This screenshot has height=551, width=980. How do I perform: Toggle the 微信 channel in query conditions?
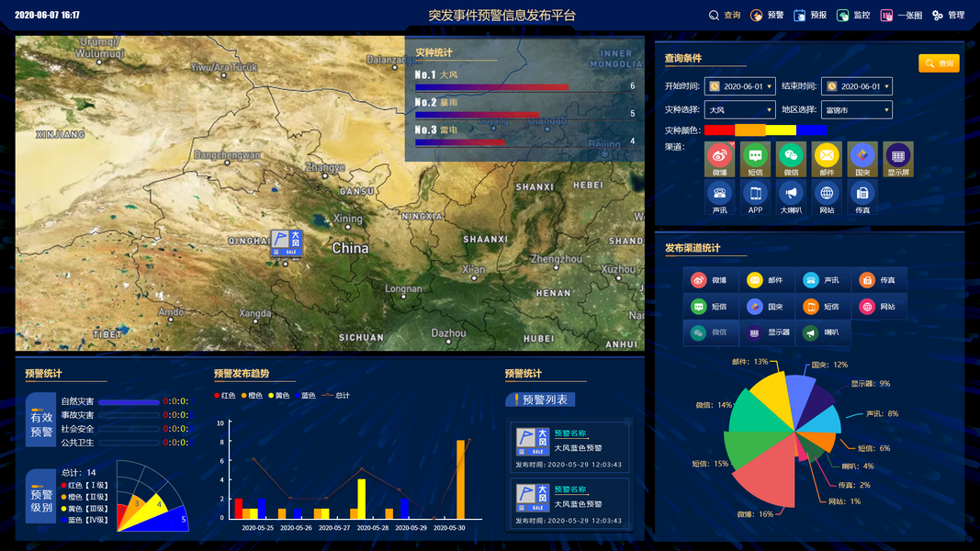tap(791, 159)
